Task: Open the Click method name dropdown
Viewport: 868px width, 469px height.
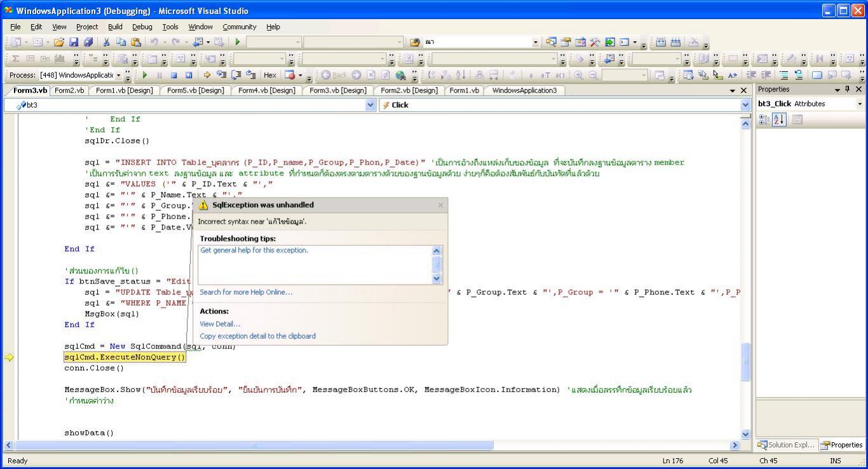Action: click(745, 105)
